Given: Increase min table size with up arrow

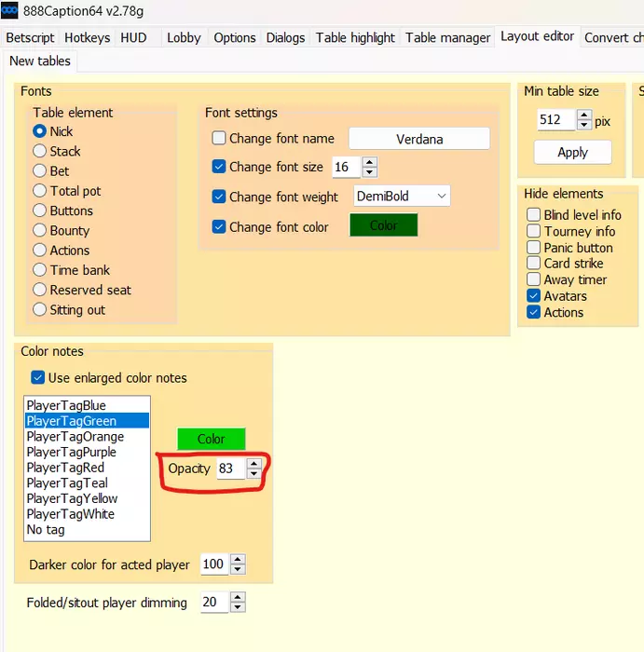Looking at the screenshot, I should [x=584, y=115].
